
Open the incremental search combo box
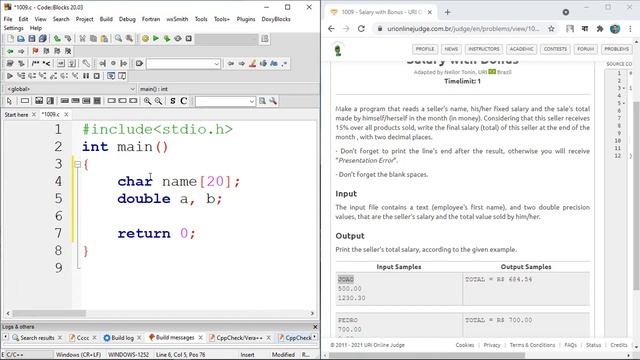click(183, 64)
